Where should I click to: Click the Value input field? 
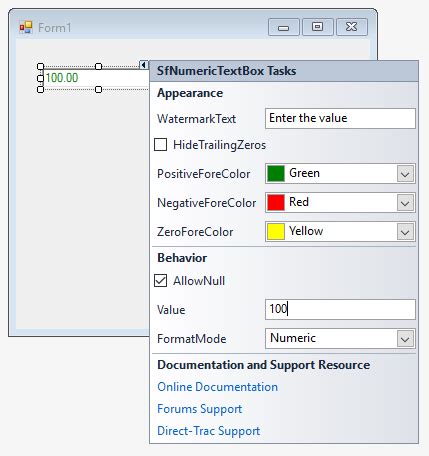[x=340, y=309]
